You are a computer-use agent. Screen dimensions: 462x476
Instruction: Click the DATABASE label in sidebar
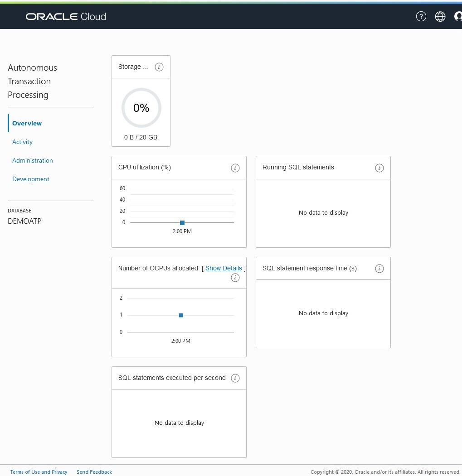coord(19,211)
